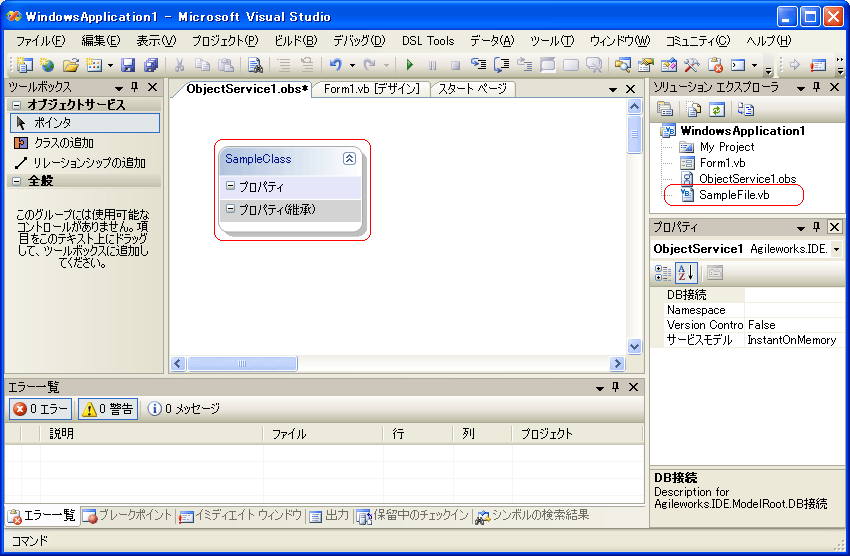Open the ファイル(F) menu

pyautogui.click(x=40, y=41)
